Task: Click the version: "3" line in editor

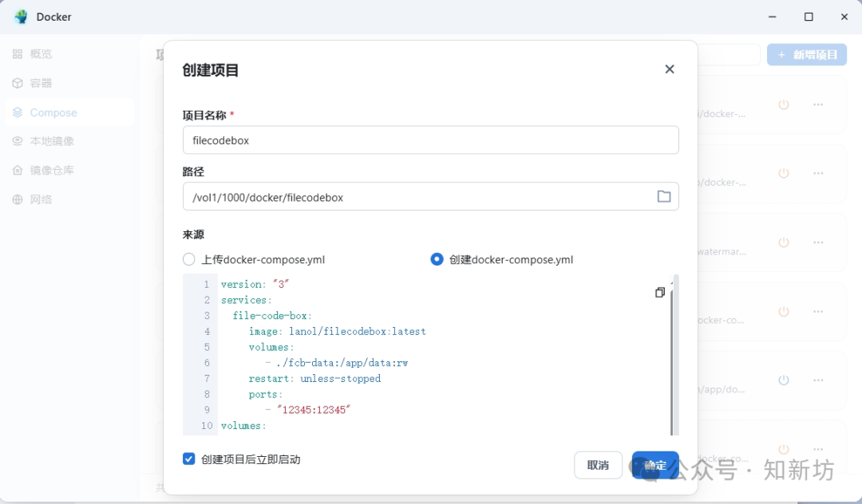Action: coord(255,285)
